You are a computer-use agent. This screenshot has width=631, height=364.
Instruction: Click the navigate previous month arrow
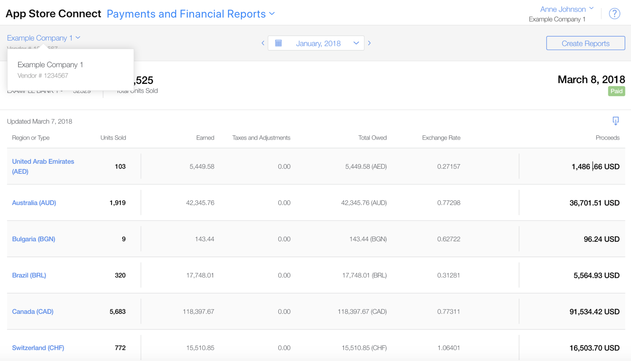click(x=263, y=43)
